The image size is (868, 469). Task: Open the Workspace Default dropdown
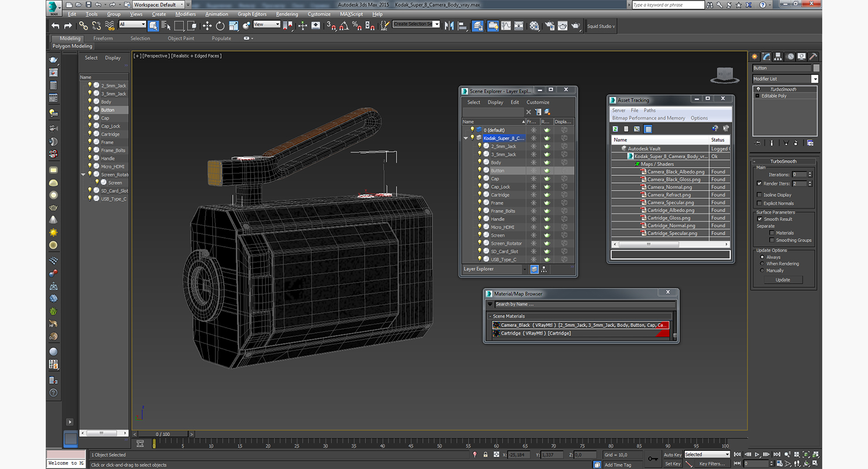tap(158, 5)
